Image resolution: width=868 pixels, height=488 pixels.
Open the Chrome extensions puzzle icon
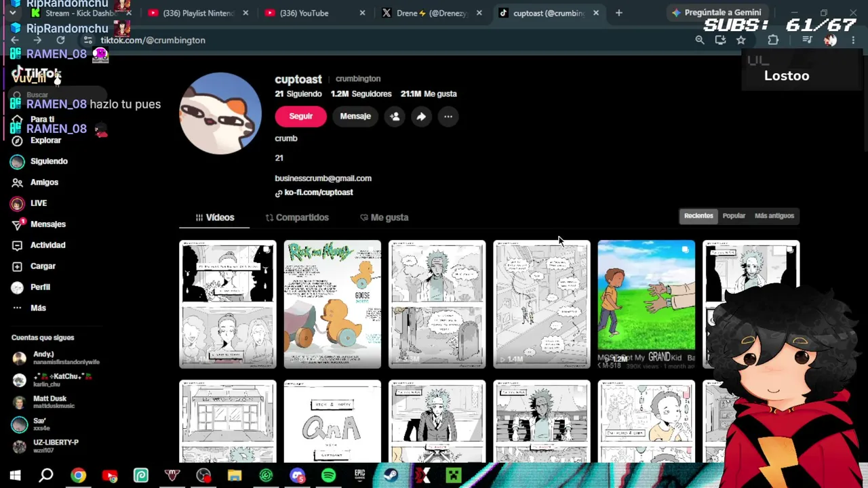pos(773,40)
